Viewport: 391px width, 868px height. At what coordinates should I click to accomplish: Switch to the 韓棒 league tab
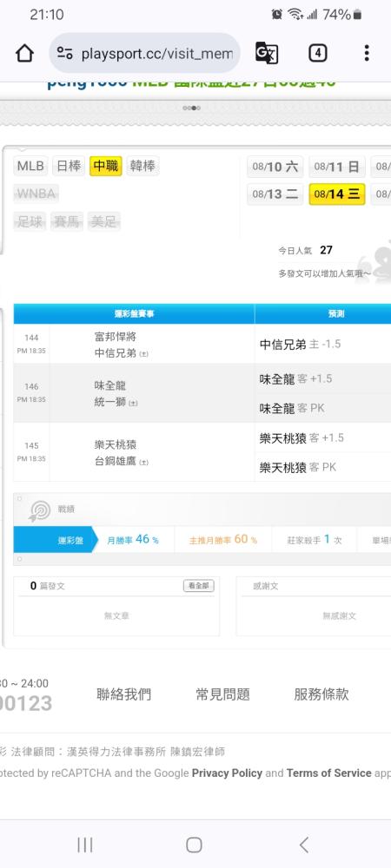click(142, 166)
